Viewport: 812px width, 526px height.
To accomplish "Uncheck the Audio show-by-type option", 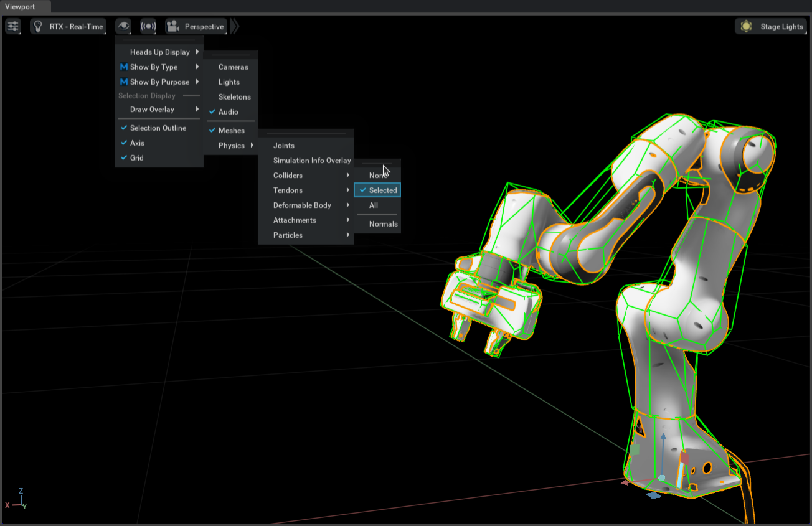I will point(228,112).
